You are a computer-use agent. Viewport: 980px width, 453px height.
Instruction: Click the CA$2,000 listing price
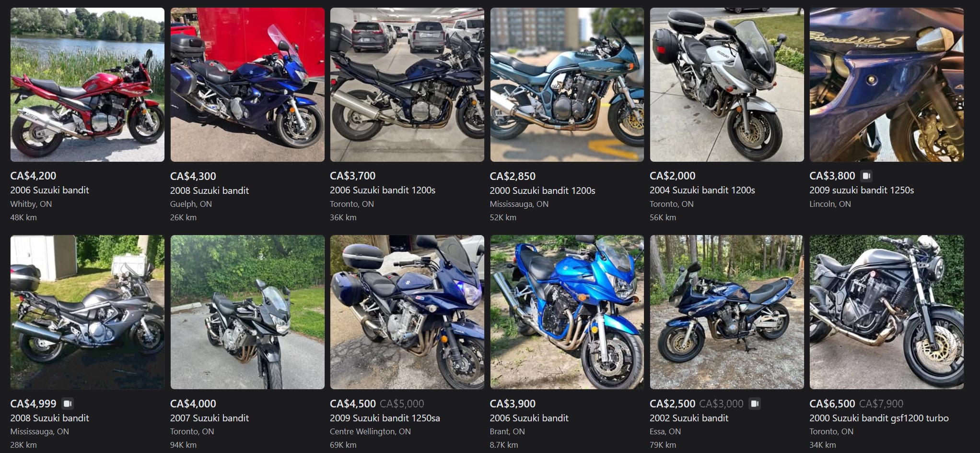pyautogui.click(x=672, y=176)
